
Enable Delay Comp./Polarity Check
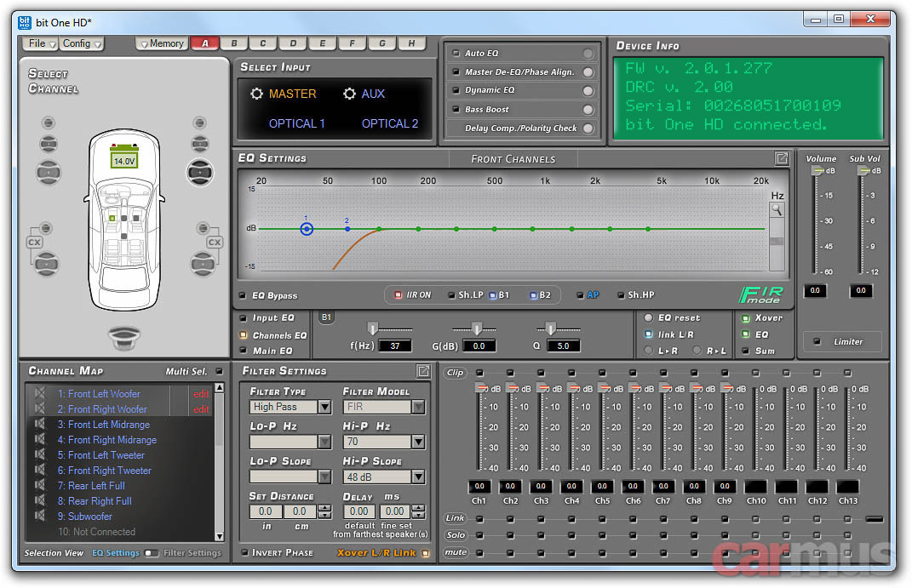click(x=588, y=128)
